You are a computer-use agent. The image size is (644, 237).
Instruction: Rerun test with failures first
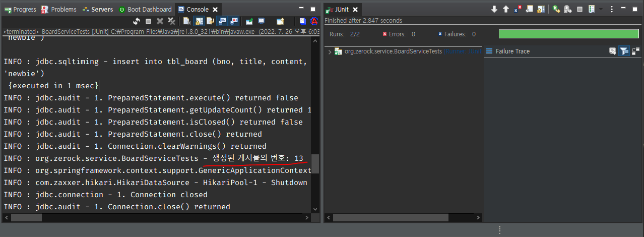[x=568, y=9]
